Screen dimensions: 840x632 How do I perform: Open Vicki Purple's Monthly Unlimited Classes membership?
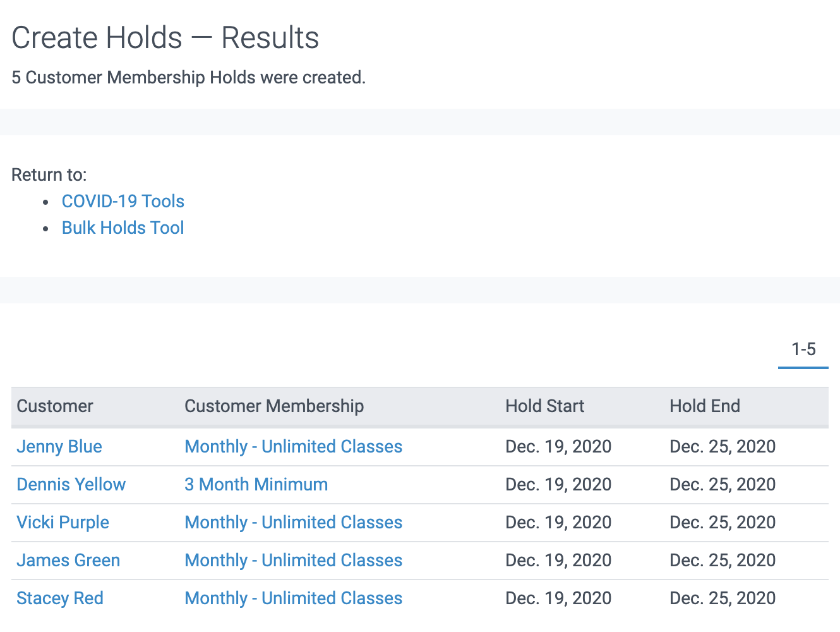[293, 523]
